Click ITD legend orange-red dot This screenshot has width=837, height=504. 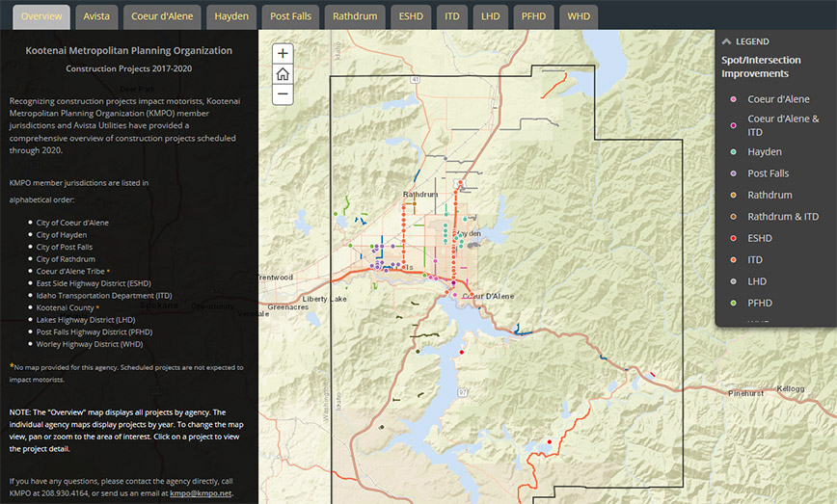coord(734,260)
